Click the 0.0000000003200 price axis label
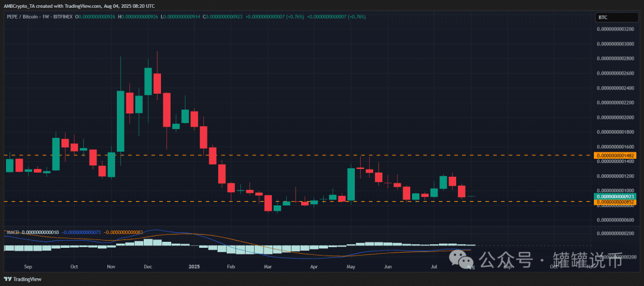The width and height of the screenshot is (644, 286). click(616, 29)
